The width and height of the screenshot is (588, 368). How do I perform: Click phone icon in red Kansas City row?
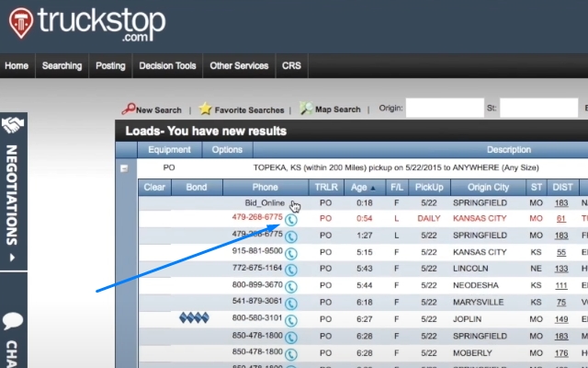(291, 220)
